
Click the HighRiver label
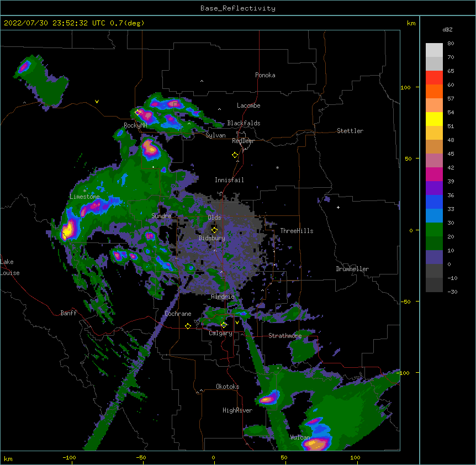237,410
